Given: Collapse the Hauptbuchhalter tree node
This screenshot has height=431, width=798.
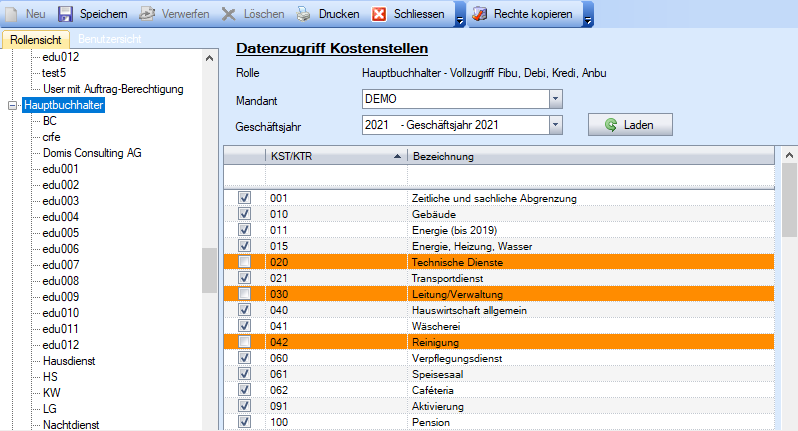Looking at the screenshot, I should (x=12, y=105).
